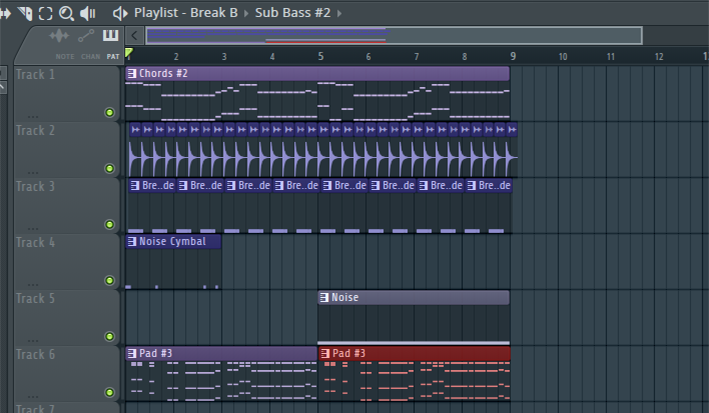Click the Chords #2 clip menu icon
This screenshot has width=709, height=413.
click(132, 74)
